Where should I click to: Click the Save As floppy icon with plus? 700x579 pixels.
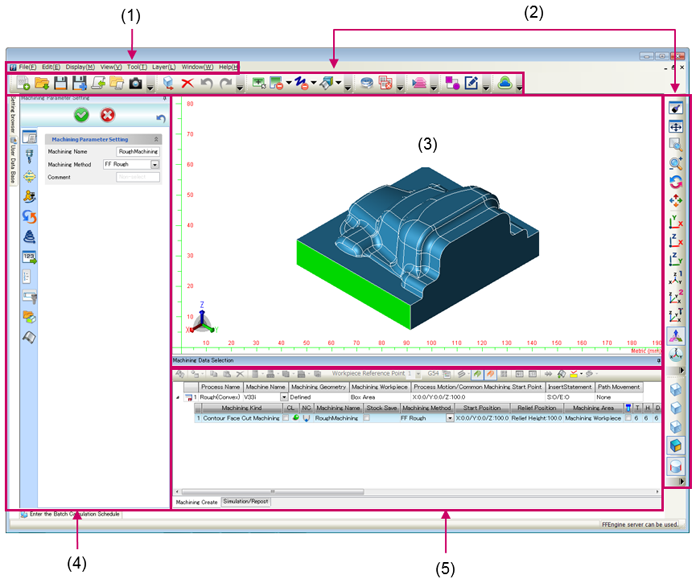coord(79,83)
